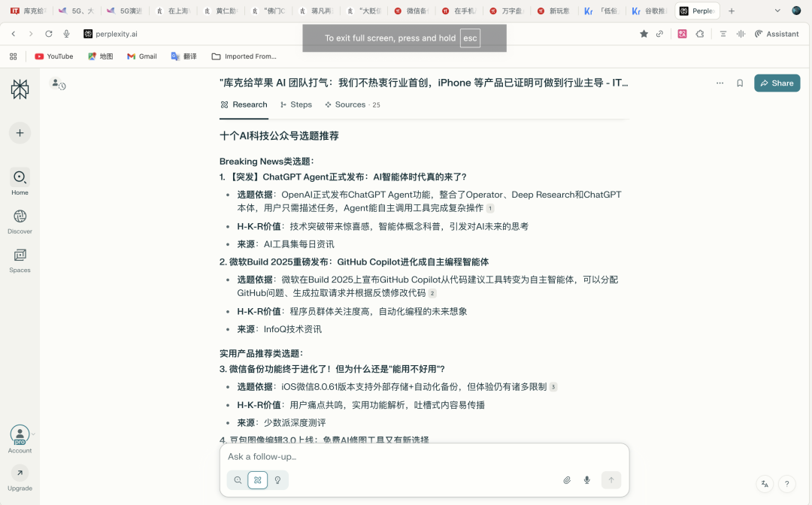
Task: Switch to the Steps tab
Action: pyautogui.click(x=296, y=104)
